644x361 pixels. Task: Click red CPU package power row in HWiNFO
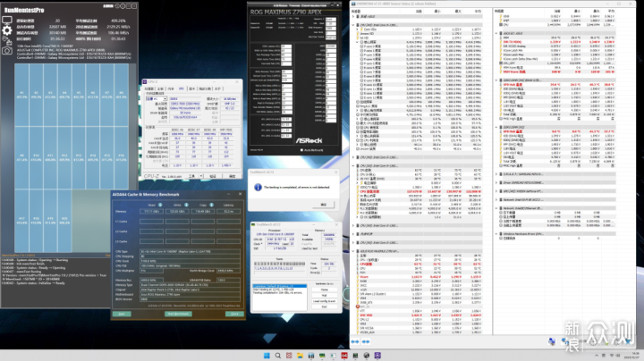[419, 191]
